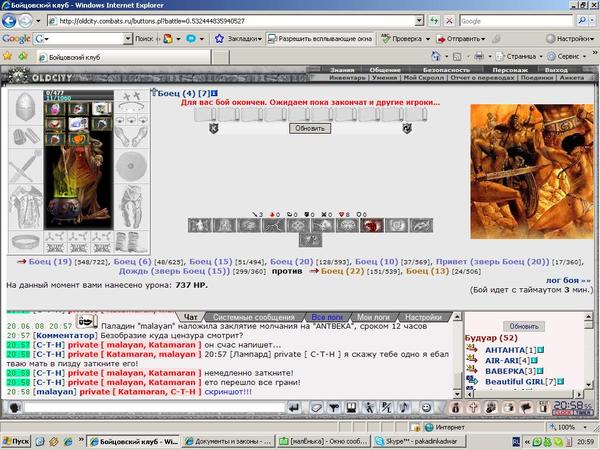Click the Боец (22) fighter name
600x450 pixels.
click(x=342, y=271)
